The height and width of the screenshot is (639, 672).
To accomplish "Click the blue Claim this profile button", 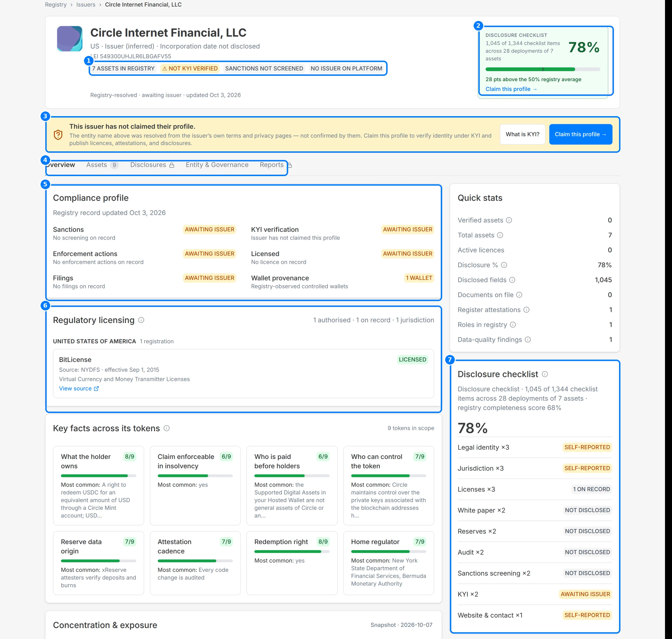I will tap(580, 134).
